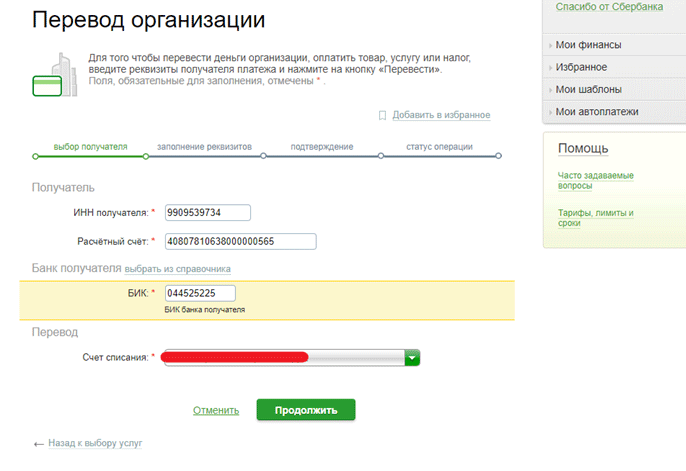This screenshot has width=686, height=471.
Task: Click the Получатель section heading
Action: pyautogui.click(x=63, y=188)
